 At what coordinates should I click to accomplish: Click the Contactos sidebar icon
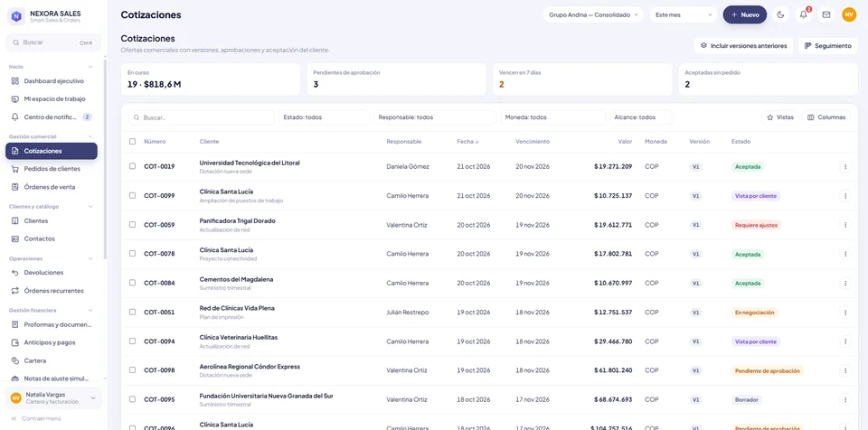[15, 238]
